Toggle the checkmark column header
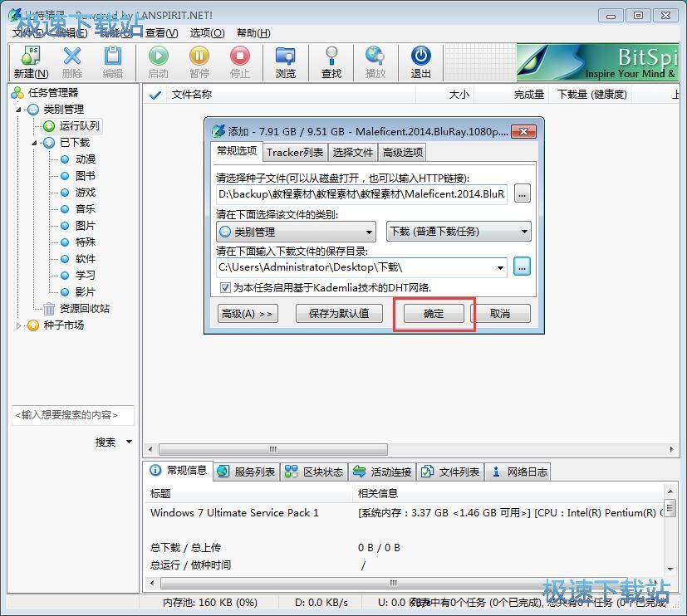 155,95
